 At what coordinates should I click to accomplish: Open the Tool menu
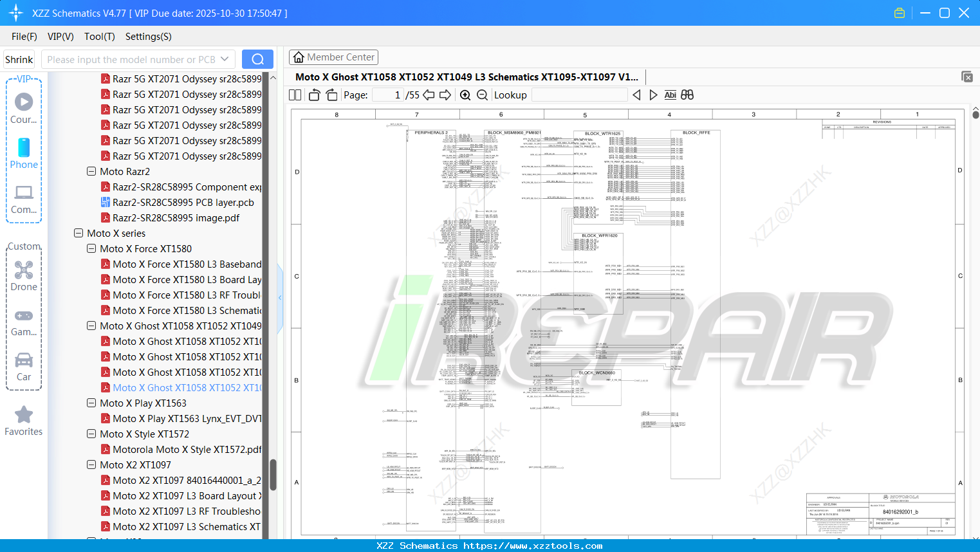coord(99,37)
